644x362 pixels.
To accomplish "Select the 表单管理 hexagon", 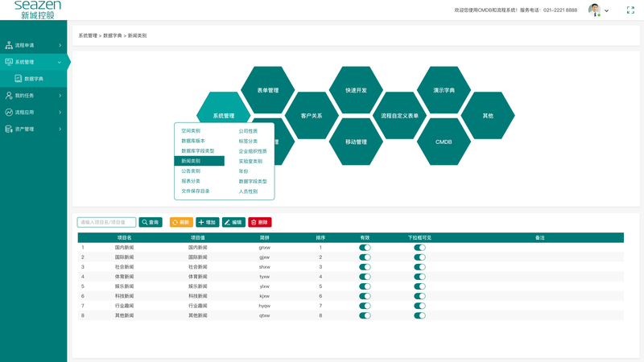I will click(268, 90).
